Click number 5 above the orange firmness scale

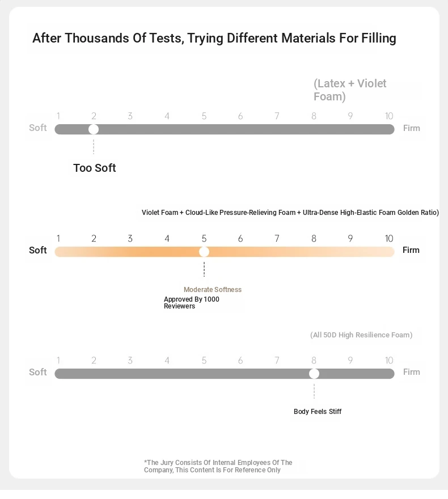click(x=204, y=238)
